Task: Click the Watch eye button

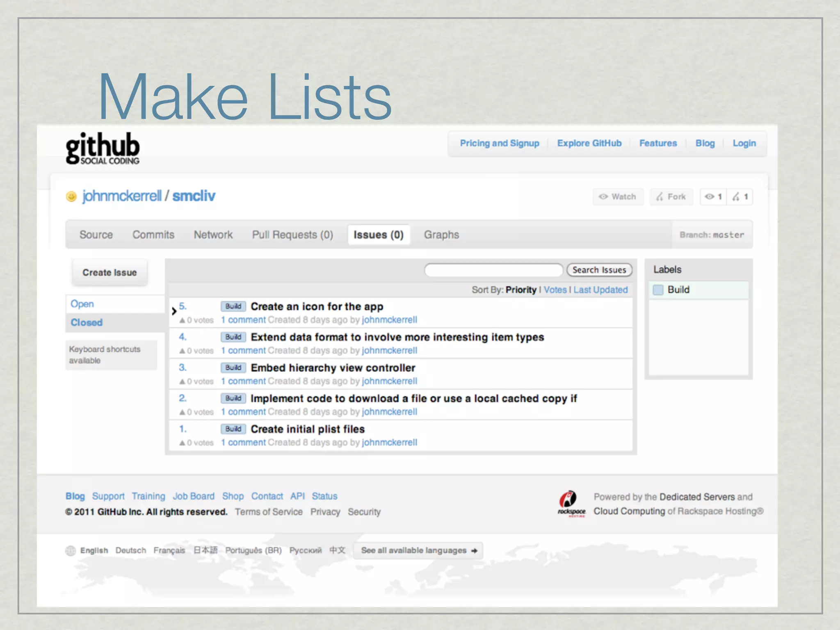Action: pos(618,197)
